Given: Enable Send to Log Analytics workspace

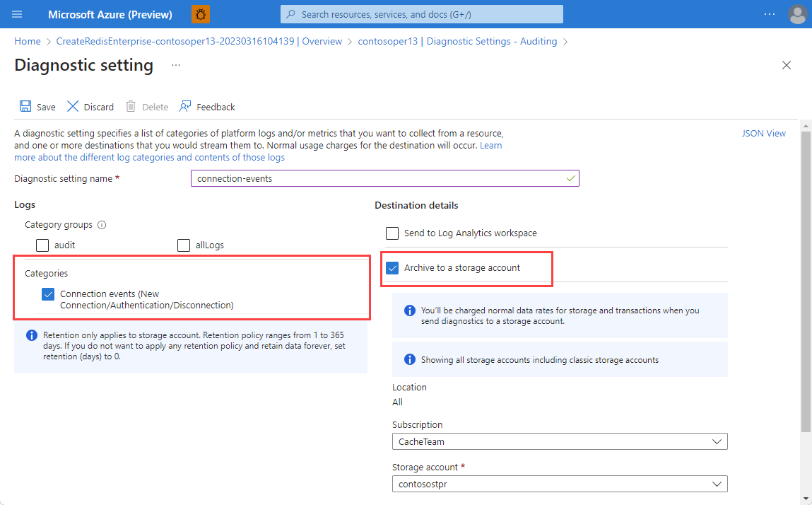Looking at the screenshot, I should pyautogui.click(x=392, y=233).
